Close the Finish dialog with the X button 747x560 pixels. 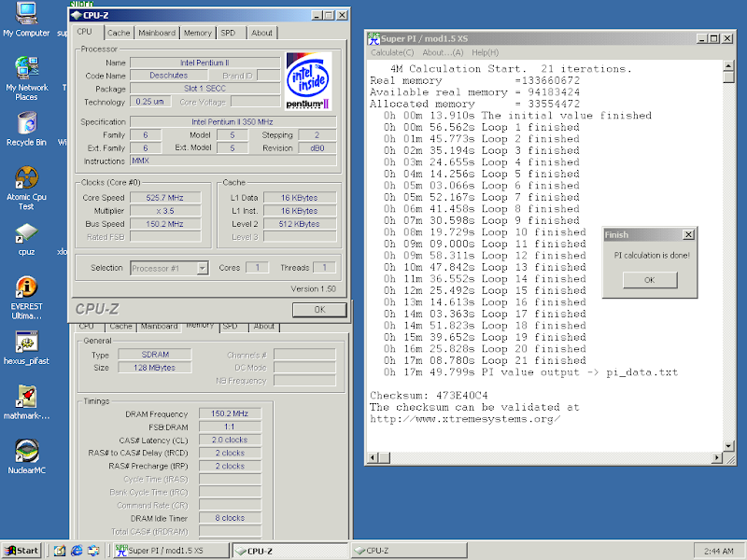[688, 235]
